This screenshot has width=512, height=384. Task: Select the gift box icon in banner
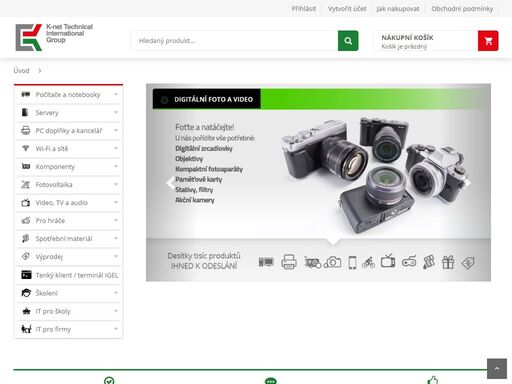(448, 262)
